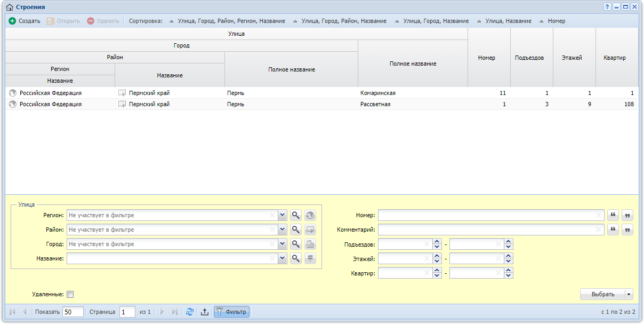
Task: Expand the Регион filter dropdown
Action: pyautogui.click(x=283, y=215)
